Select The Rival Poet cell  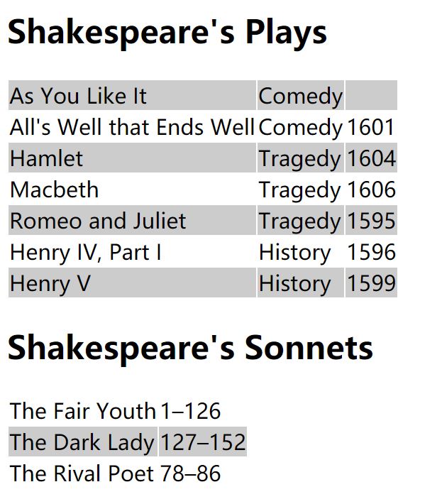pos(83,473)
